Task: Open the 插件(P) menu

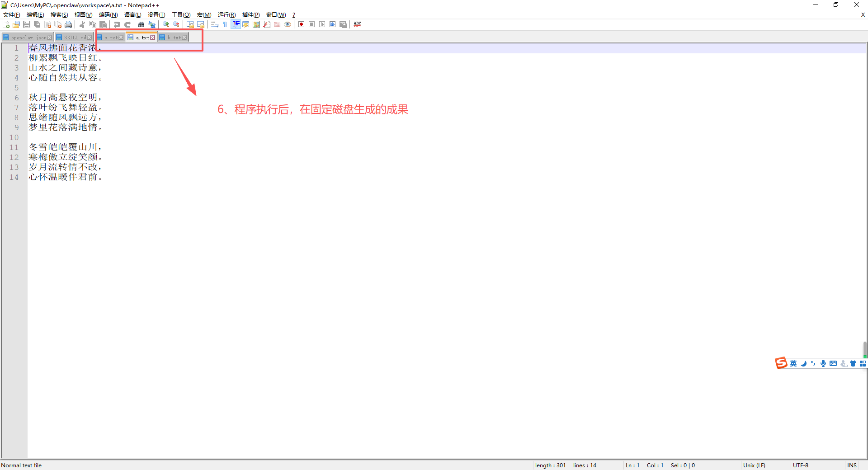Action: (251, 15)
